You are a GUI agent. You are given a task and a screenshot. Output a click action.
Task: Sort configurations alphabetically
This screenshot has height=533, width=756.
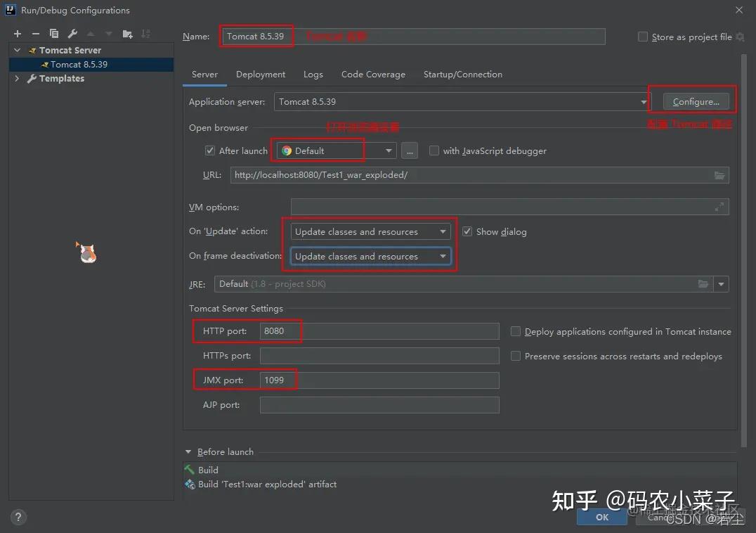146,33
